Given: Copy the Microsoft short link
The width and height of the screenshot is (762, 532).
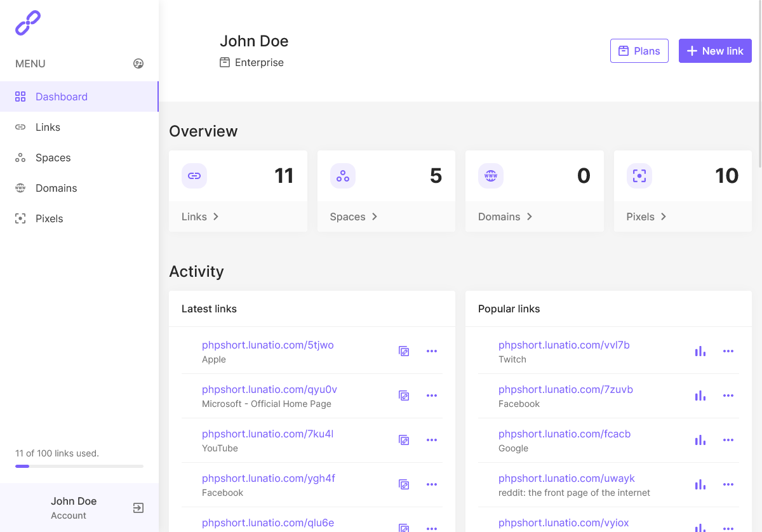Looking at the screenshot, I should (x=404, y=396).
